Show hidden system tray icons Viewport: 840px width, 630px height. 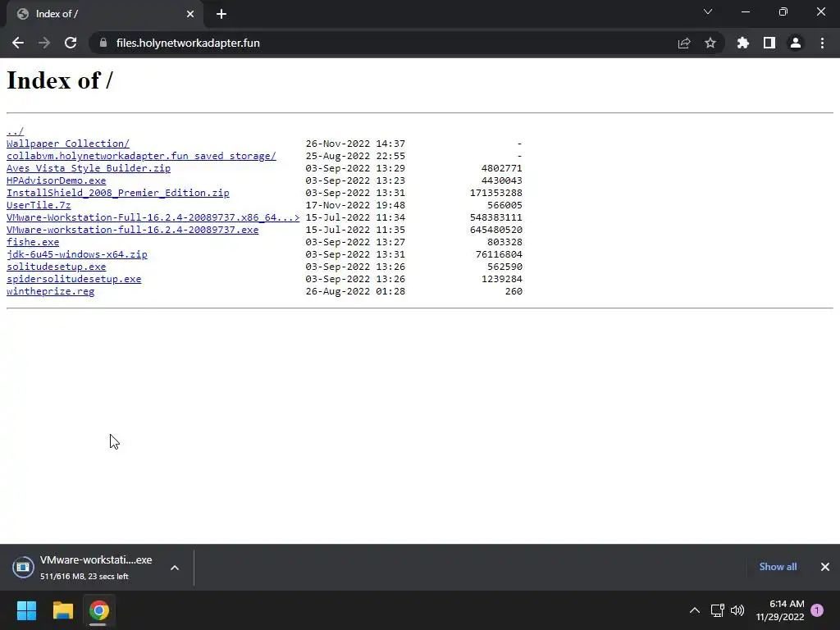point(695,610)
